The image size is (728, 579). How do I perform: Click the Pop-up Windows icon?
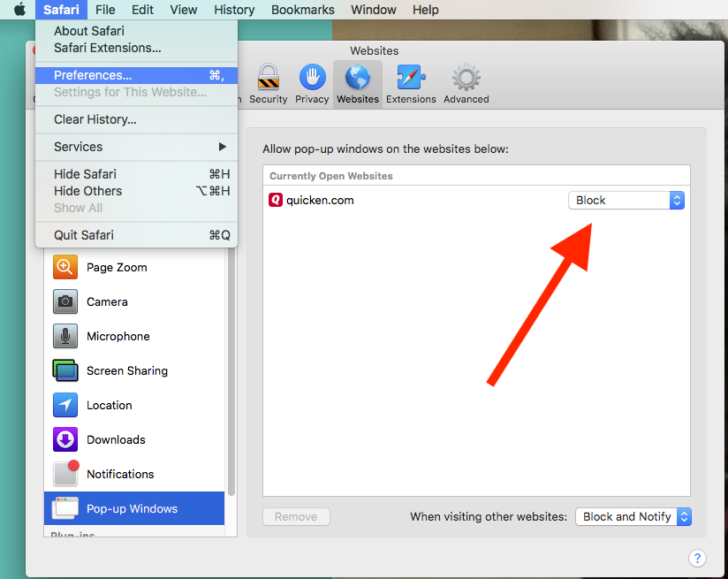(65, 508)
